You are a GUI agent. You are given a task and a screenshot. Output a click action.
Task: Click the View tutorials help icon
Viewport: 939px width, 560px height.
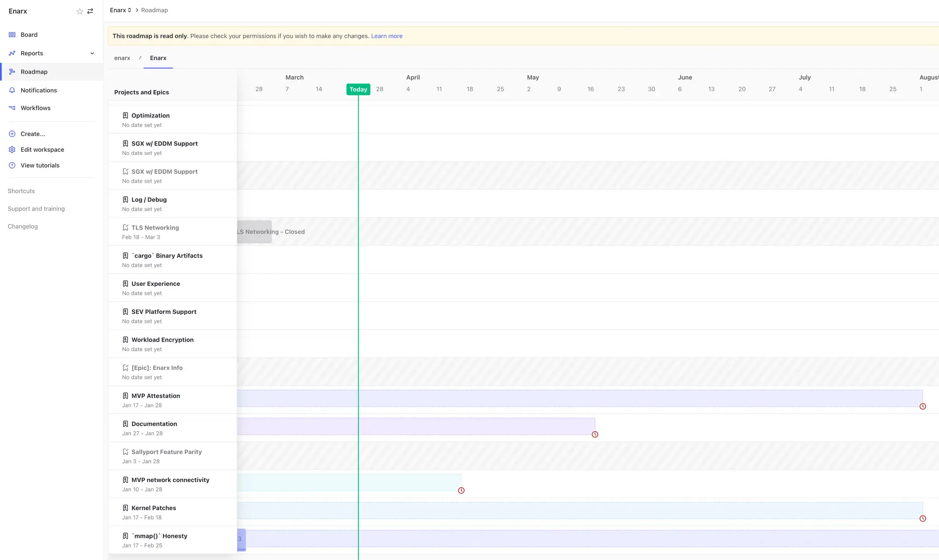point(12,165)
